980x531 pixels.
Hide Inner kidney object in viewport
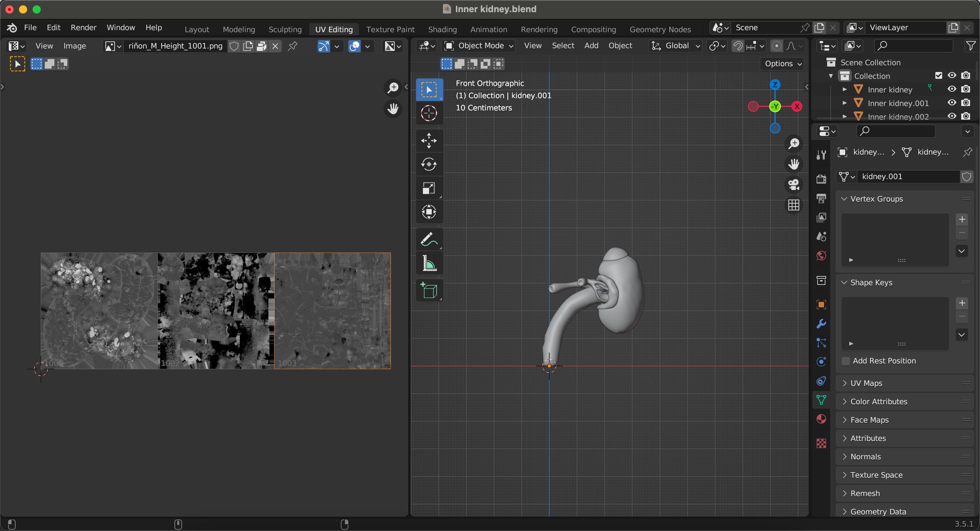click(x=952, y=89)
